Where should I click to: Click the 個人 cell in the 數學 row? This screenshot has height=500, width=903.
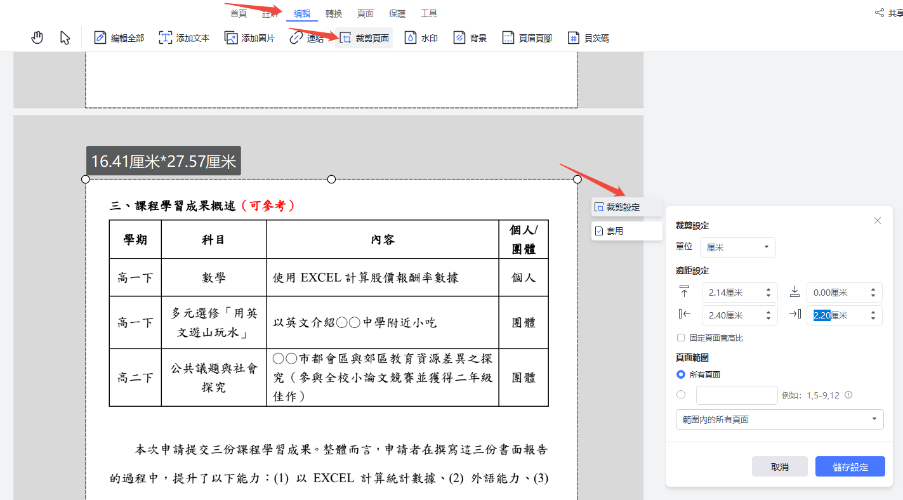pos(523,278)
